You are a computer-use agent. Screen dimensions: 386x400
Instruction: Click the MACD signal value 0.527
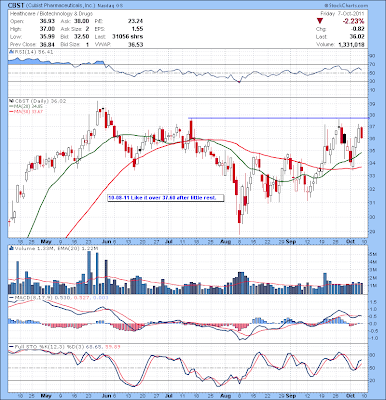coord(80,297)
